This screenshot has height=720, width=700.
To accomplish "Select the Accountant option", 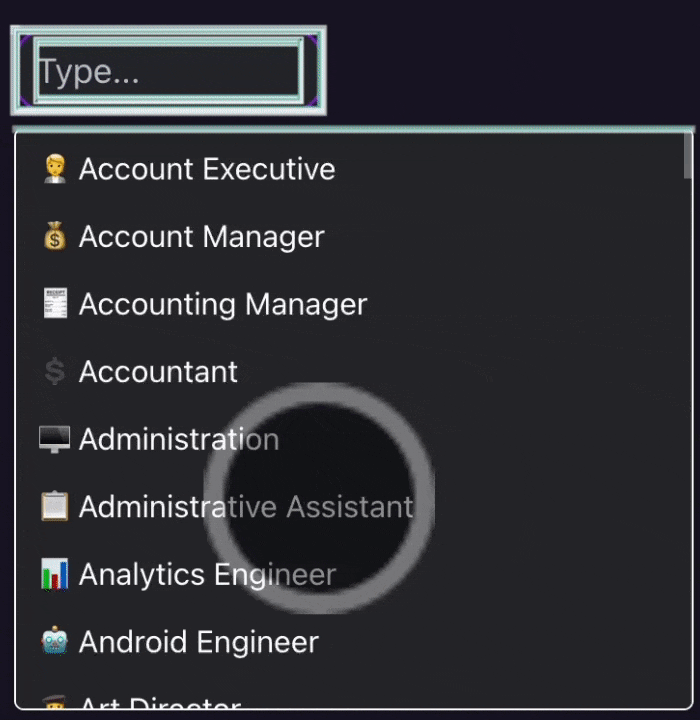I will tap(158, 372).
